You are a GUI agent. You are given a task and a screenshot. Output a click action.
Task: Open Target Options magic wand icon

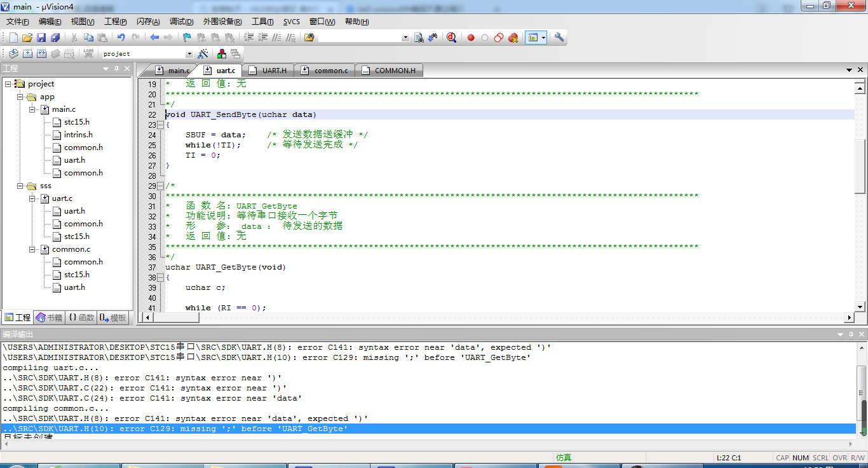(x=203, y=54)
